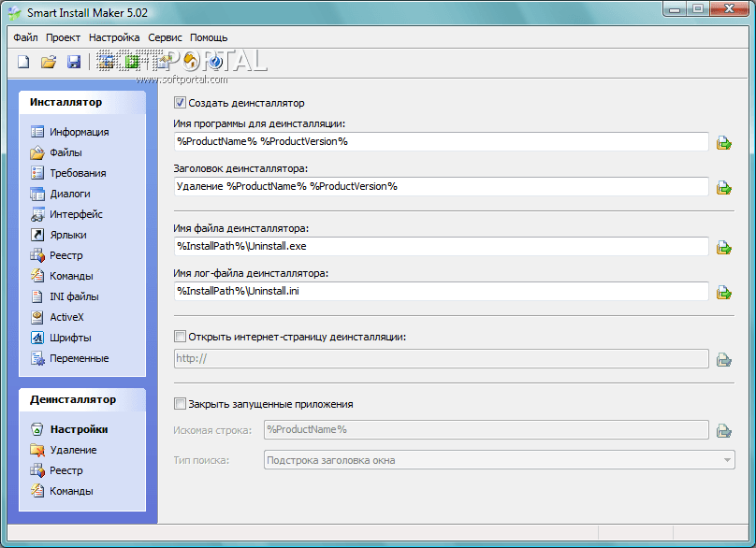Open the Настройка menu
Viewport: 756px width, 548px height.
(x=114, y=37)
